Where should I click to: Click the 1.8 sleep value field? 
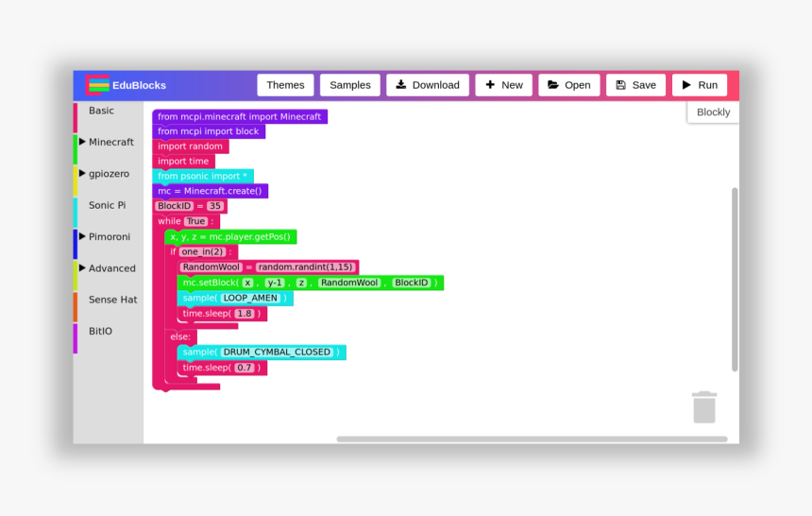pyautogui.click(x=245, y=314)
